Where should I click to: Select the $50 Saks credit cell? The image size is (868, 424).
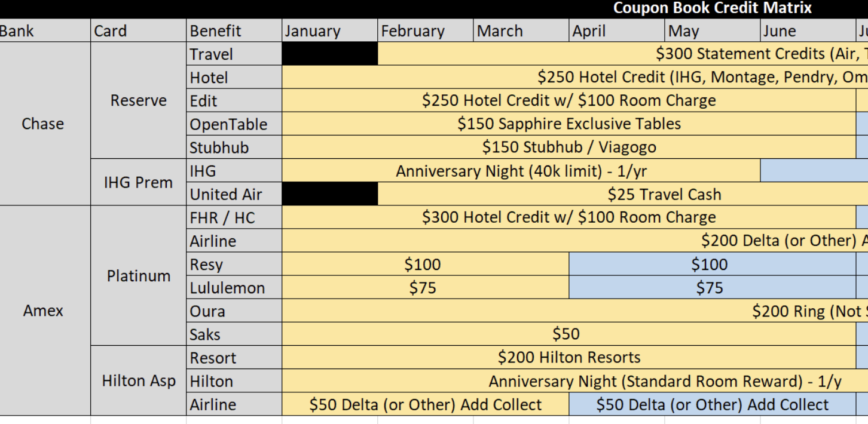point(569,334)
